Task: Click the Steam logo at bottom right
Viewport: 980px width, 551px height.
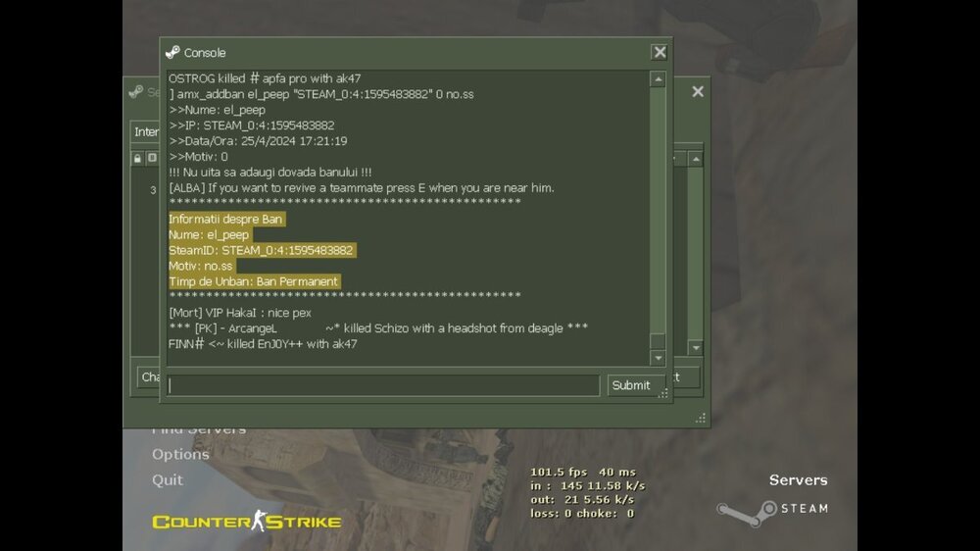Action: point(772,509)
